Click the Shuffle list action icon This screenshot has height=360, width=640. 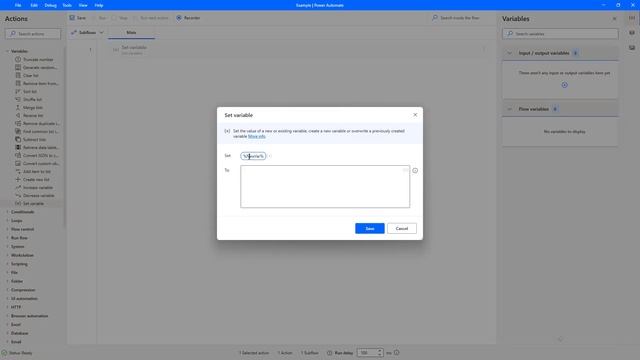pyautogui.click(x=18, y=99)
